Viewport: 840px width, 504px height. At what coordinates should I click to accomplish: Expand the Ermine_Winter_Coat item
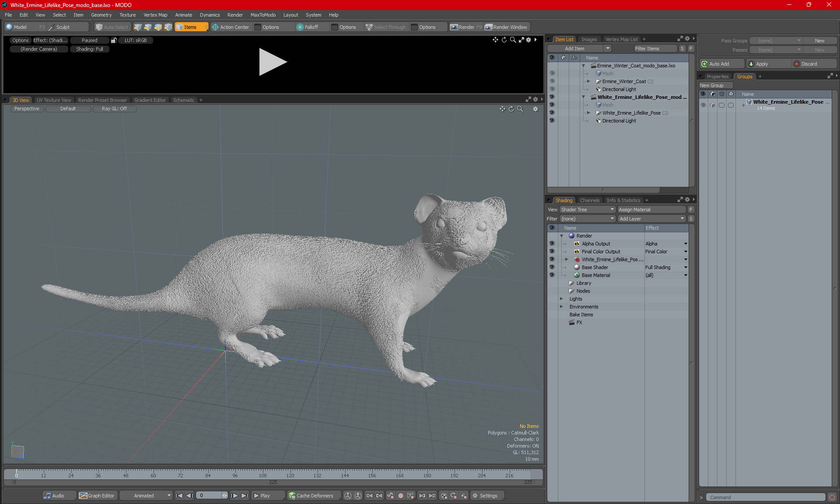point(588,81)
